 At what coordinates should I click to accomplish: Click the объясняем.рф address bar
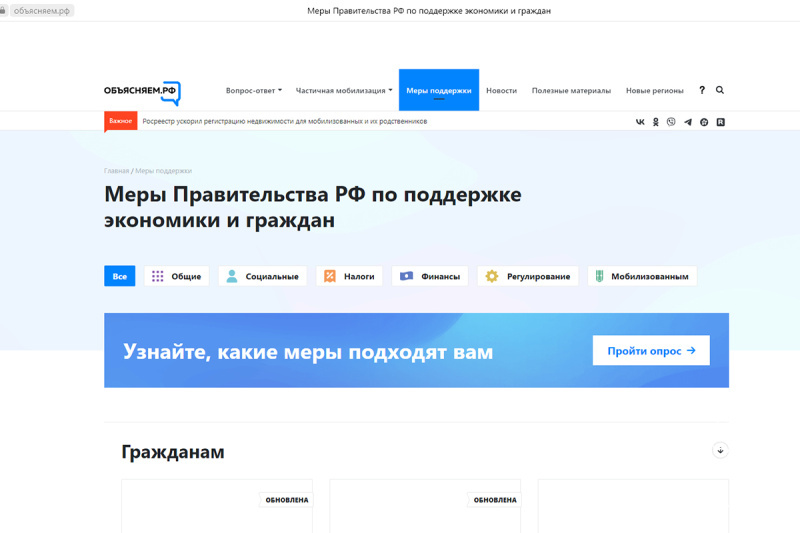[x=42, y=11]
